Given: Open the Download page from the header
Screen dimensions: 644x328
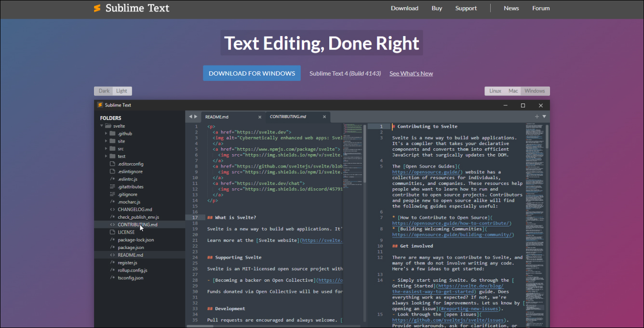Looking at the screenshot, I should 404,8.
